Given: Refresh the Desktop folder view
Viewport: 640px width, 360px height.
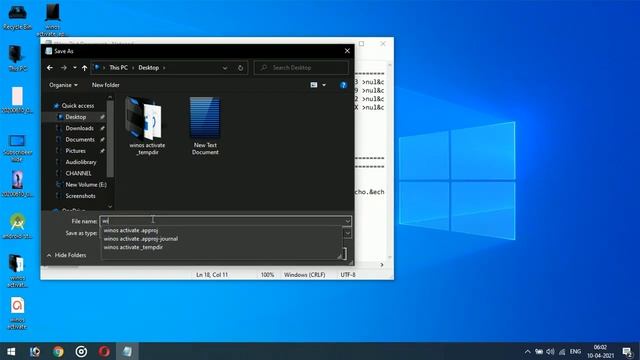Looking at the screenshot, I should coord(240,68).
